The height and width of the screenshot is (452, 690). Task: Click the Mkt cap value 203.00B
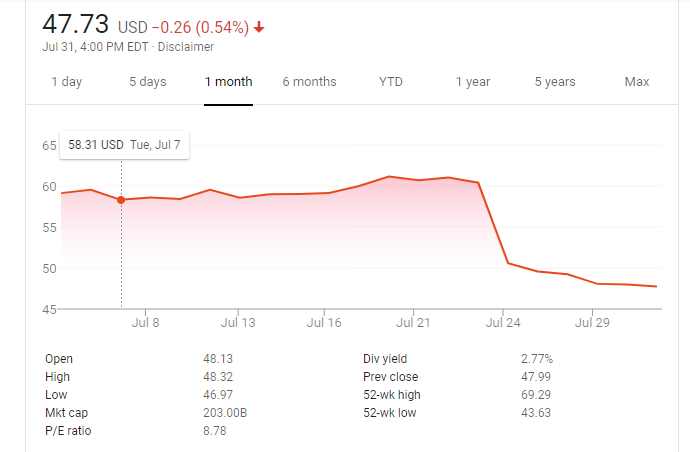click(x=226, y=413)
